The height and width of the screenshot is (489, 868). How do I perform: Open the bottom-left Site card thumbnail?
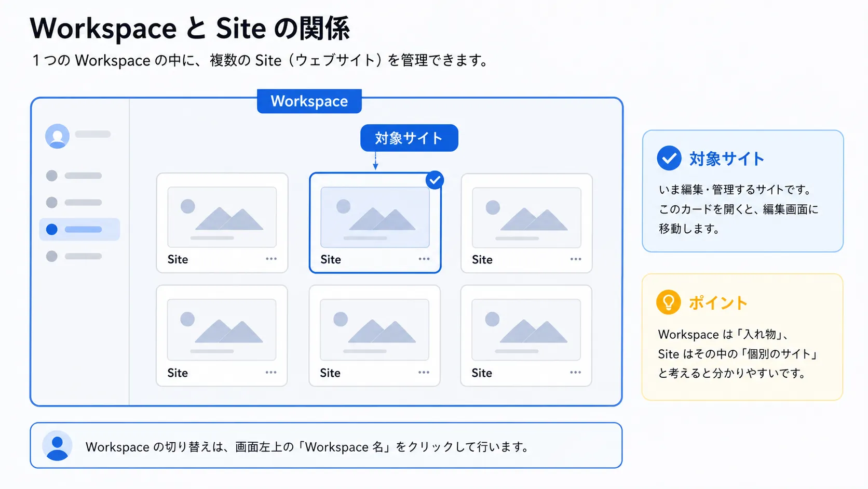pyautogui.click(x=222, y=329)
